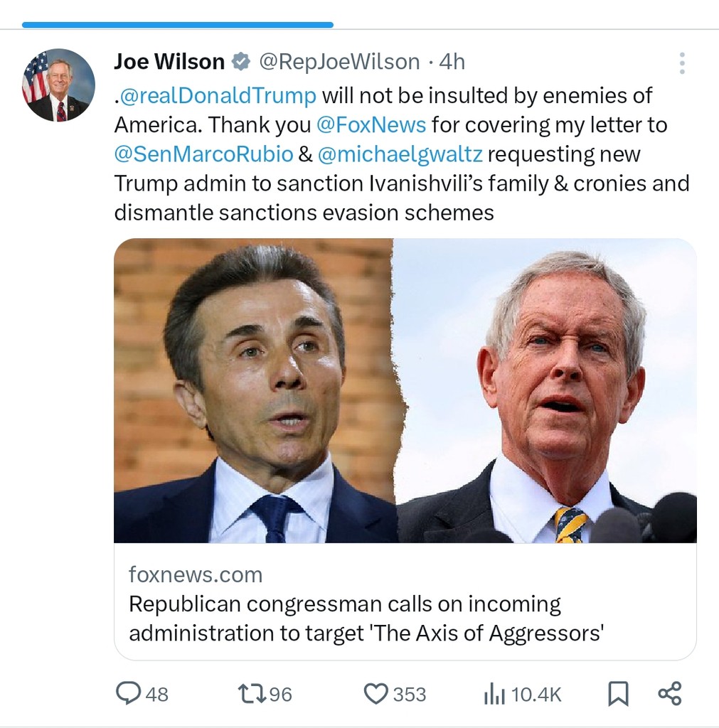Open the @FoxNews mention link
The width and height of the screenshot is (719, 728).
371,124
